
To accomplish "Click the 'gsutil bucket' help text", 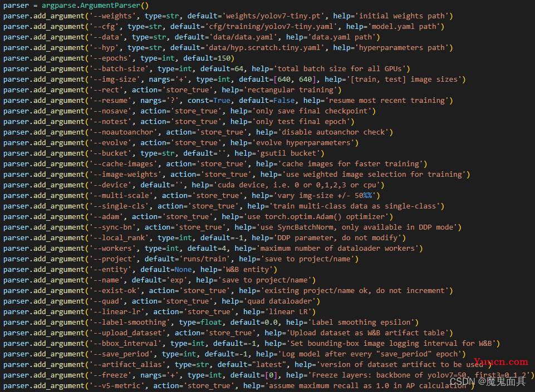I will coord(288,153).
